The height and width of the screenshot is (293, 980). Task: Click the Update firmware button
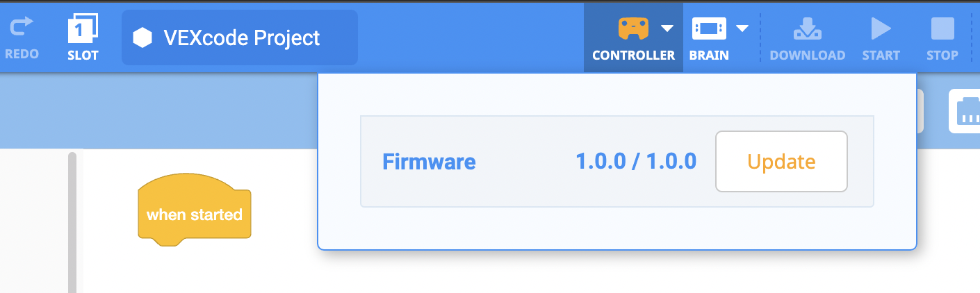tap(781, 162)
